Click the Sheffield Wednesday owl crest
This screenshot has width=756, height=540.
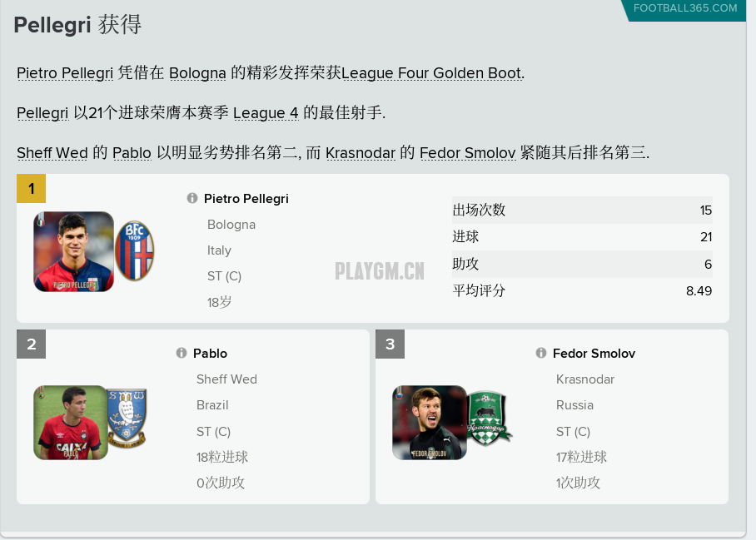point(127,417)
